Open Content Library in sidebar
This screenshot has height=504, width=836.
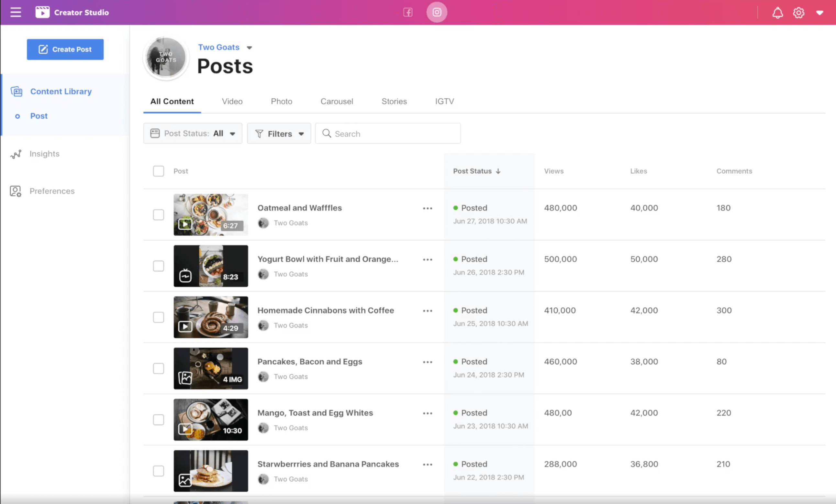[x=61, y=91]
